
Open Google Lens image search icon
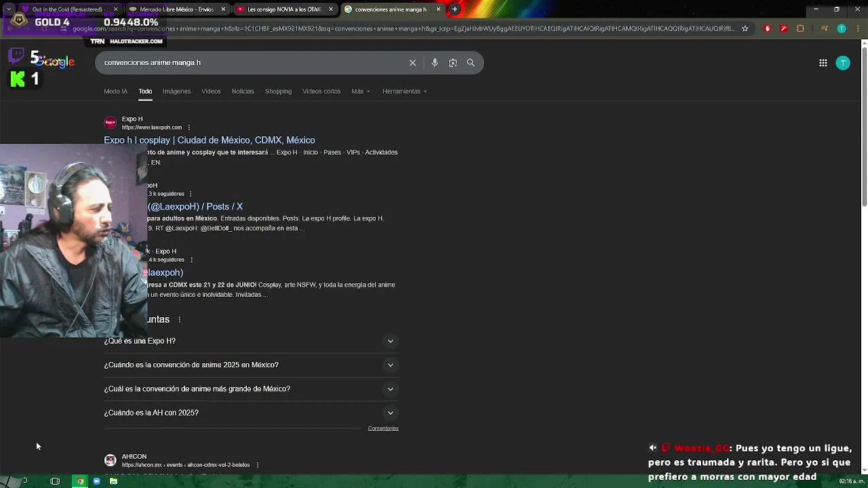[x=452, y=62]
